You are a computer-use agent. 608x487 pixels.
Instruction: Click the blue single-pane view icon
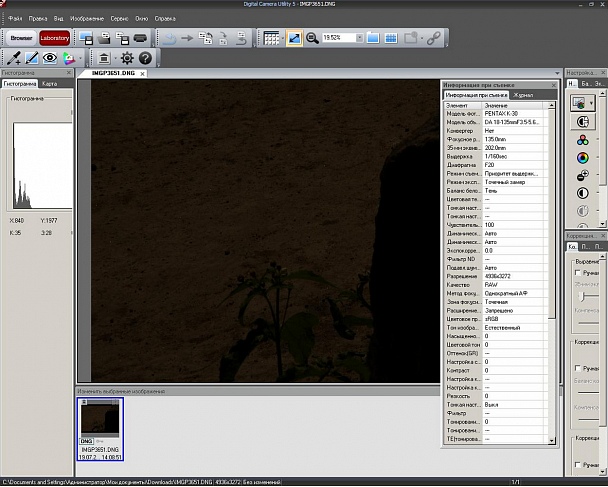[x=373, y=38]
